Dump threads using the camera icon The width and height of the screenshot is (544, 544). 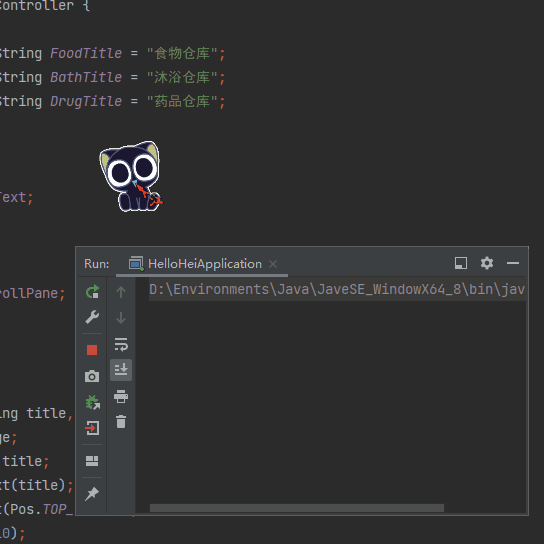[x=92, y=376]
